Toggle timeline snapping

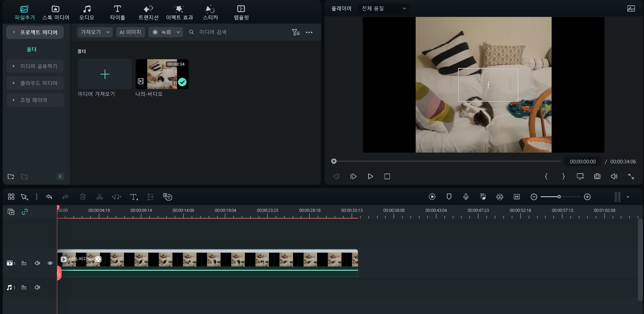point(500,197)
